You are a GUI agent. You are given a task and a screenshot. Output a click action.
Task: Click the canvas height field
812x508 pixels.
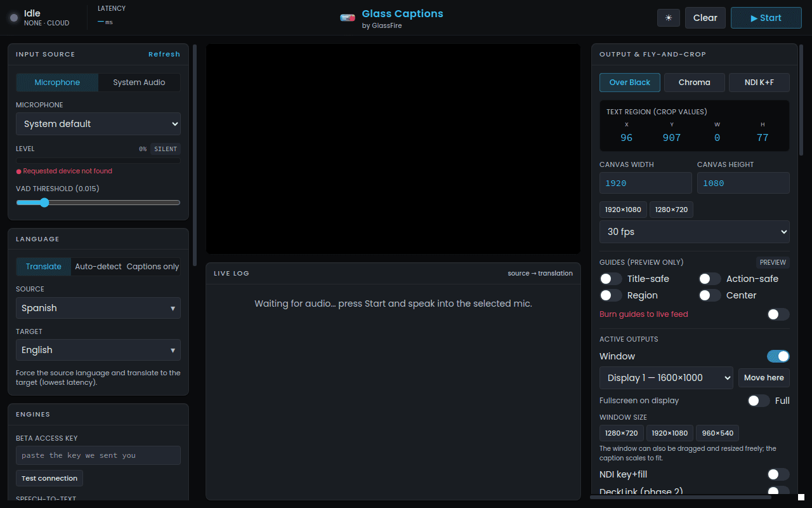743,183
